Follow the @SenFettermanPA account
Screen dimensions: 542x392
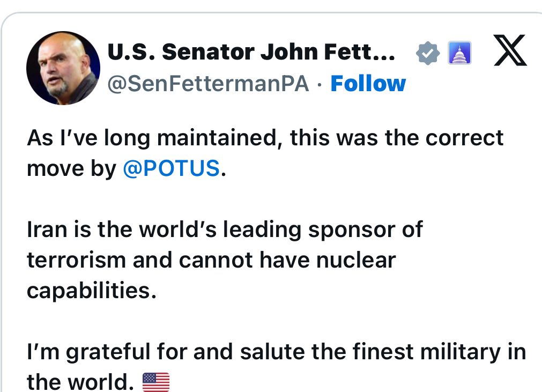tap(368, 84)
